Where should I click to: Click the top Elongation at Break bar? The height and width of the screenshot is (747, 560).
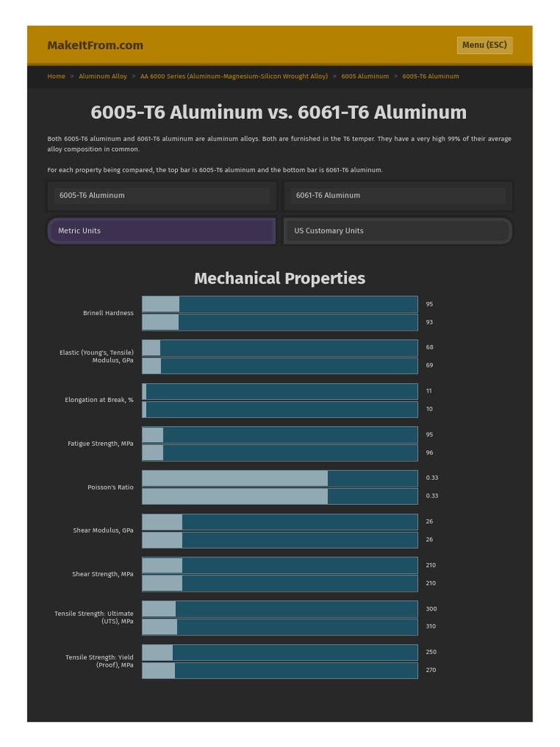(x=279, y=391)
